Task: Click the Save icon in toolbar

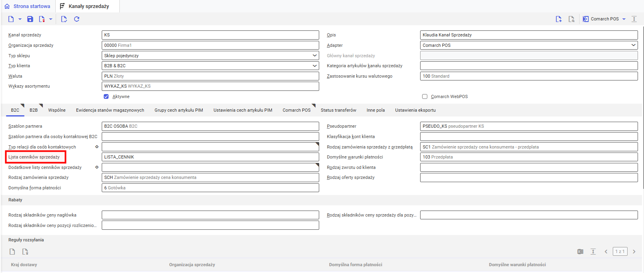Action: (30, 19)
